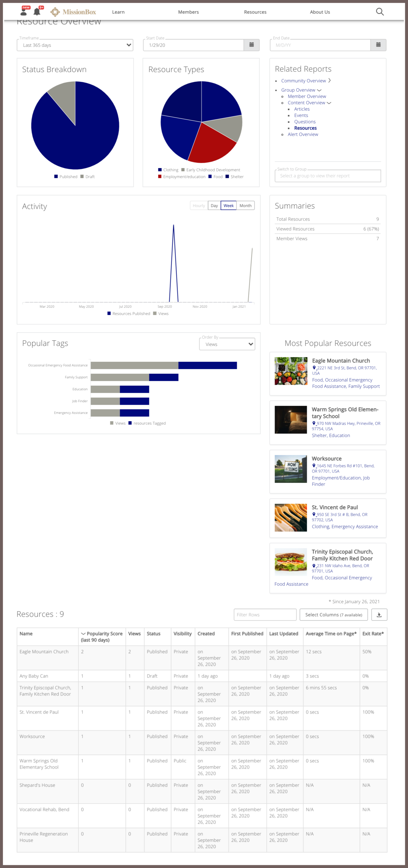Expand the Community Overview chevron
Image resolution: width=408 pixels, height=868 pixels.
[x=330, y=81]
